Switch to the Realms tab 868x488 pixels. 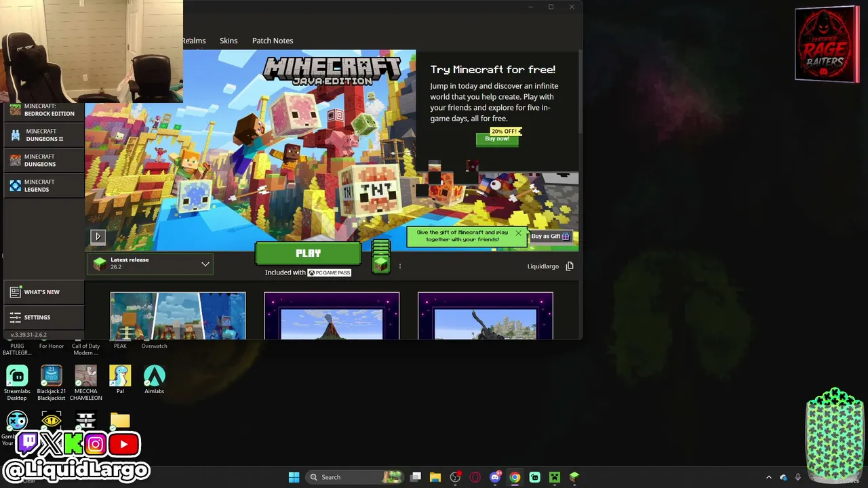(x=194, y=41)
